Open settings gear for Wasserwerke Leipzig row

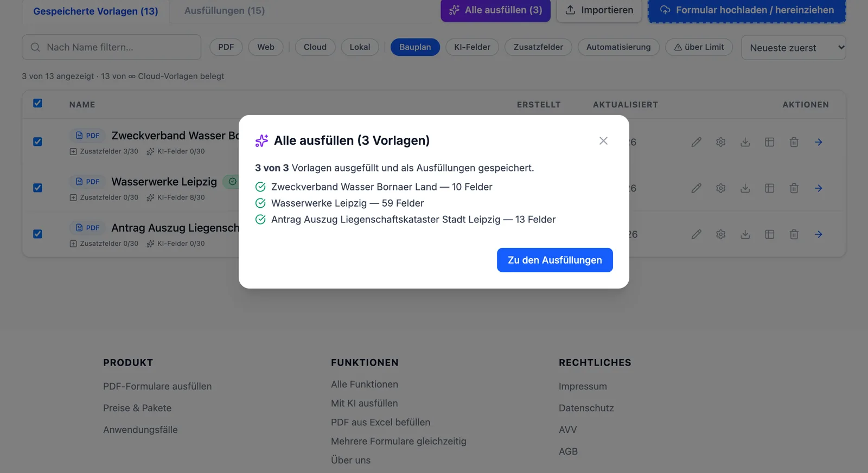720,188
